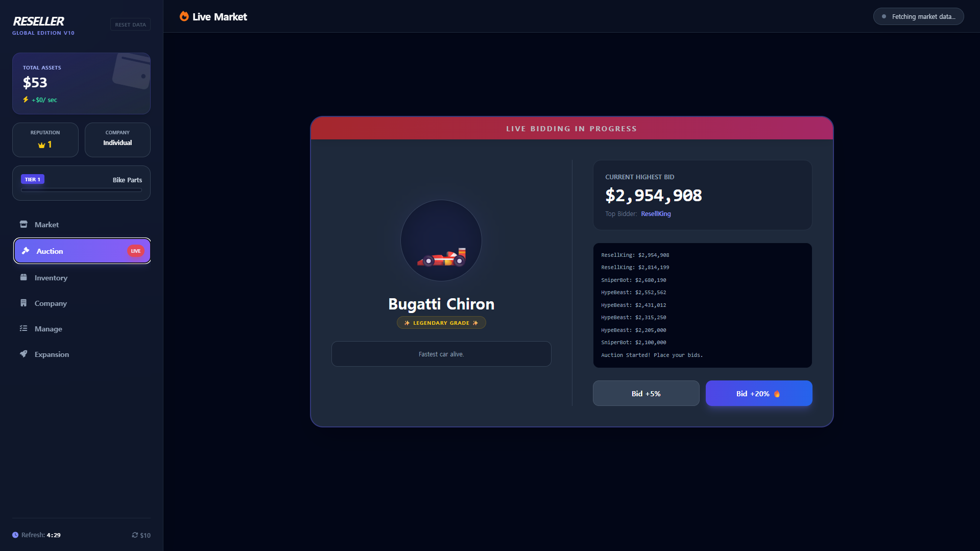Click the lightning bolt income icon

click(x=26, y=100)
